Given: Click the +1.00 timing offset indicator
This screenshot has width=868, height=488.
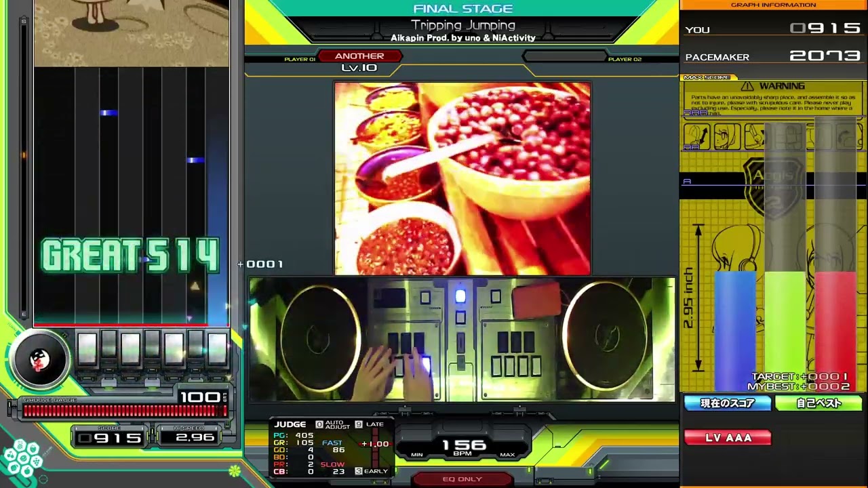Looking at the screenshot, I should coord(375,444).
